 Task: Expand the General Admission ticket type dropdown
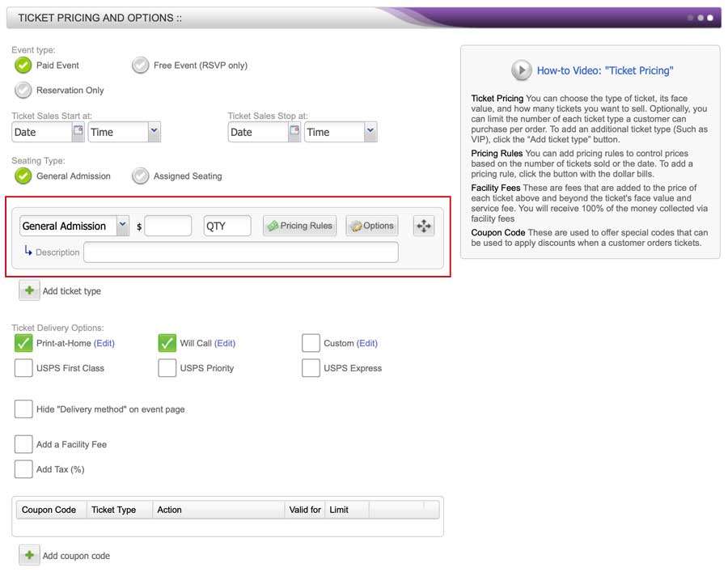click(122, 226)
